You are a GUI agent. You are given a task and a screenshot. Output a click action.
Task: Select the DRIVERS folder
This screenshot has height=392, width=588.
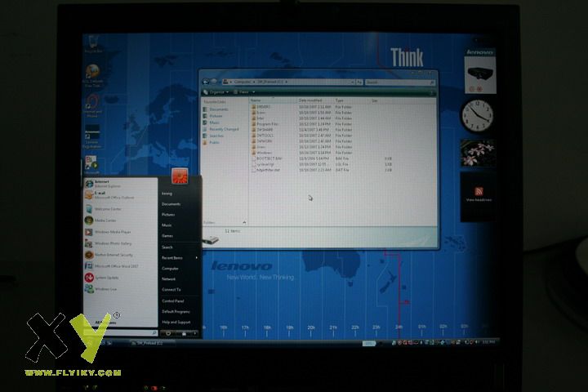click(261, 107)
